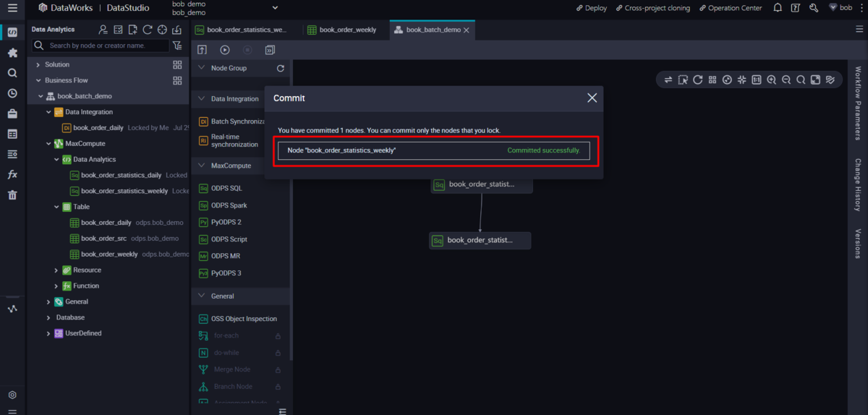Screen dimensions: 868x415
Task: Close the book_batch_demo tab
Action: coord(467,30)
